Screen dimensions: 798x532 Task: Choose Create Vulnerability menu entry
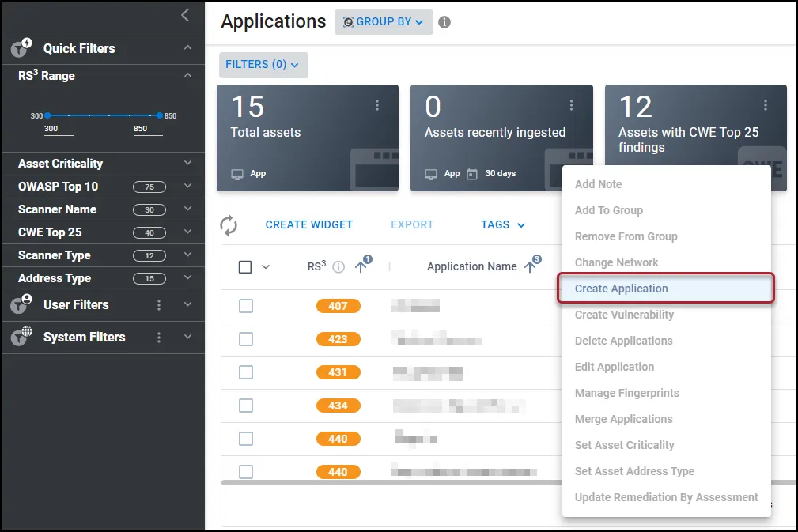point(666,315)
